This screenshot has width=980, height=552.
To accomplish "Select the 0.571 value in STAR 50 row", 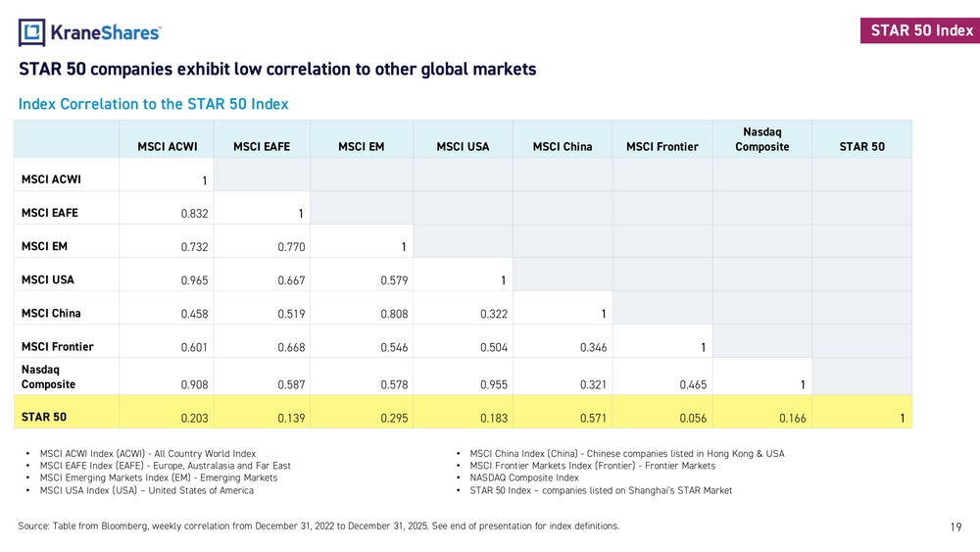I will point(593,419).
